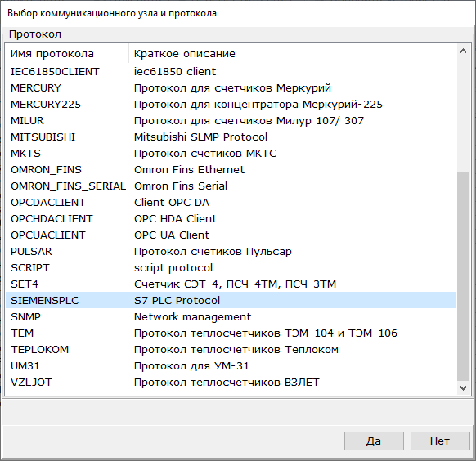This screenshot has width=476, height=461.
Task: Click 'Протокол теплосчетчиков ВЗЛЕТ' description
Action: click(227, 383)
